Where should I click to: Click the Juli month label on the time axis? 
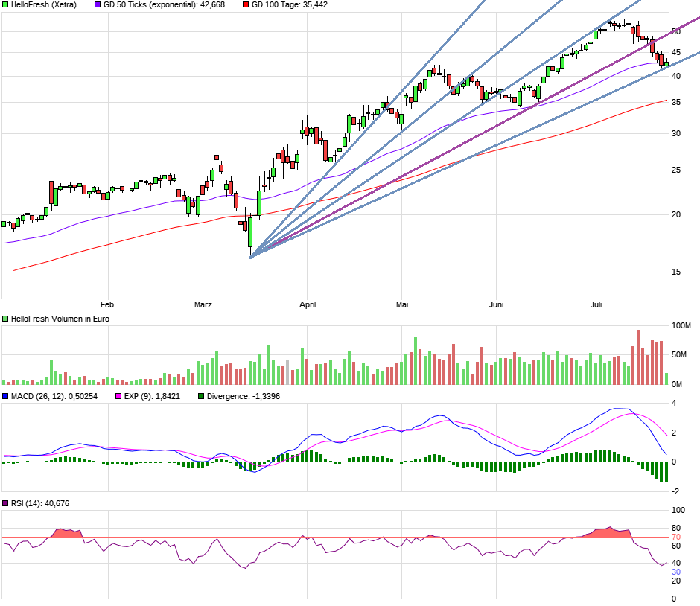(x=596, y=304)
